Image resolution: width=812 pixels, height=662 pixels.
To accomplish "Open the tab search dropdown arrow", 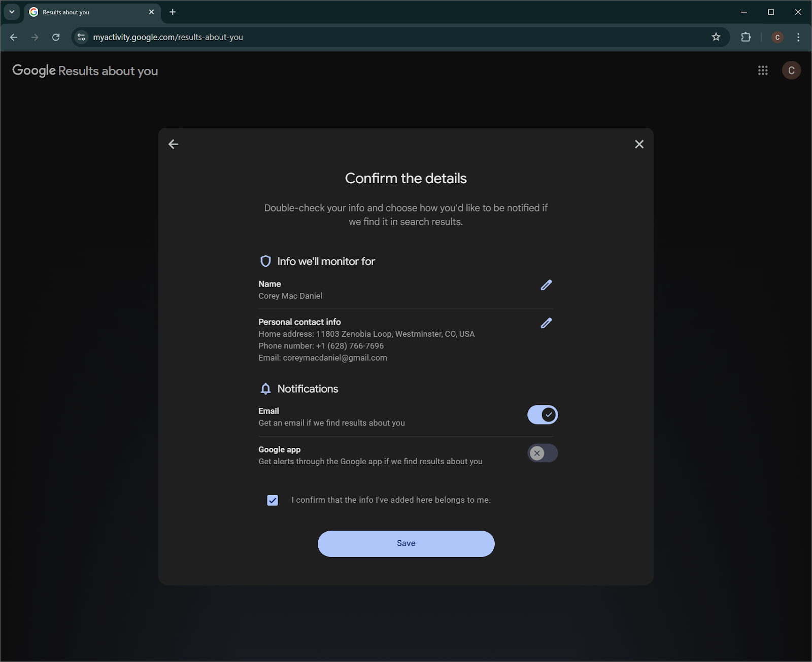I will (12, 12).
